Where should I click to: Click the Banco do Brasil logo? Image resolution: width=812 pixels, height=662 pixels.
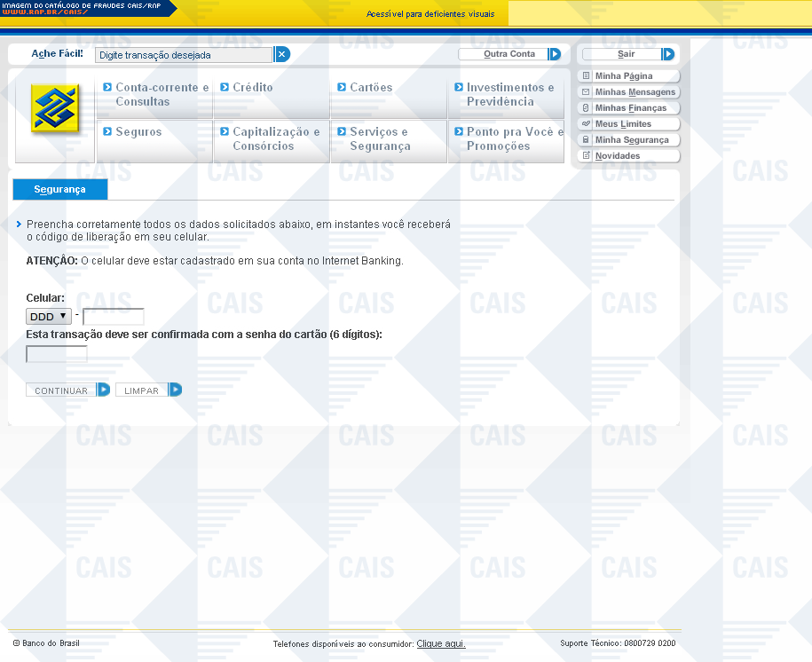tap(55, 108)
